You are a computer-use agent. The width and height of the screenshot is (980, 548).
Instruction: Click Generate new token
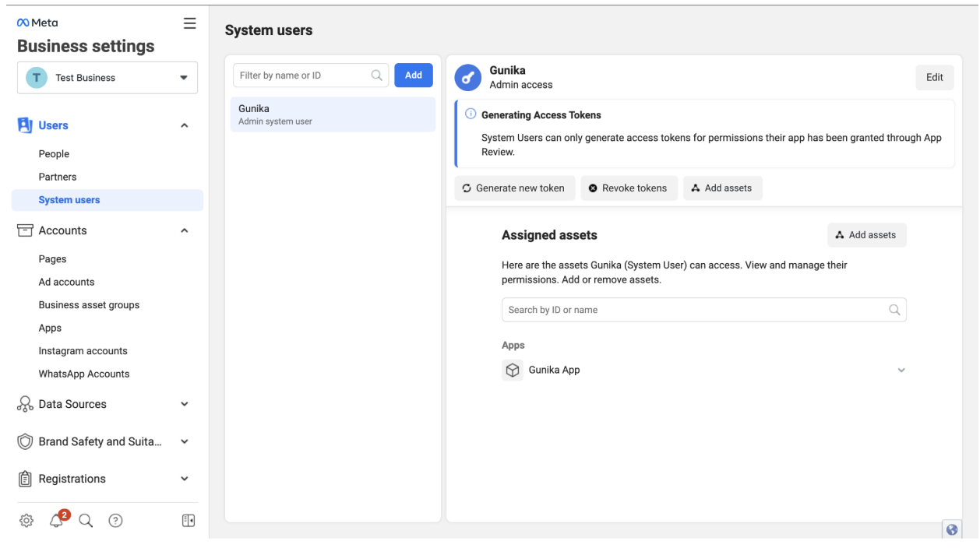[x=514, y=188]
